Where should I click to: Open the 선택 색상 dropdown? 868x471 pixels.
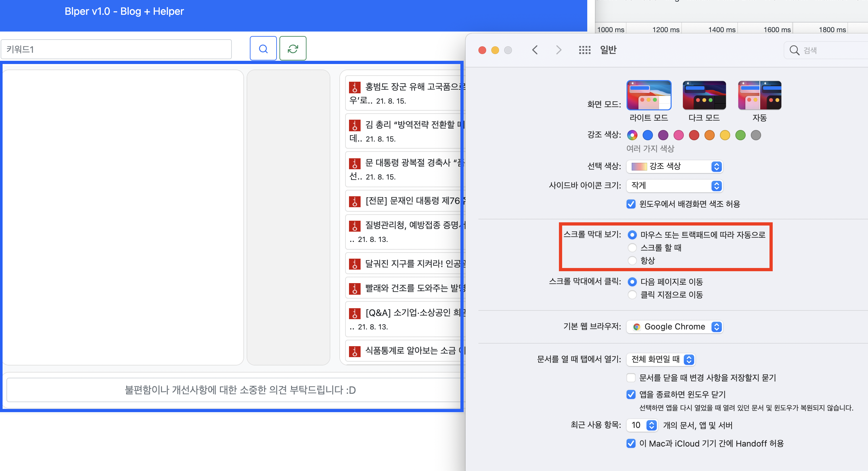coord(674,166)
